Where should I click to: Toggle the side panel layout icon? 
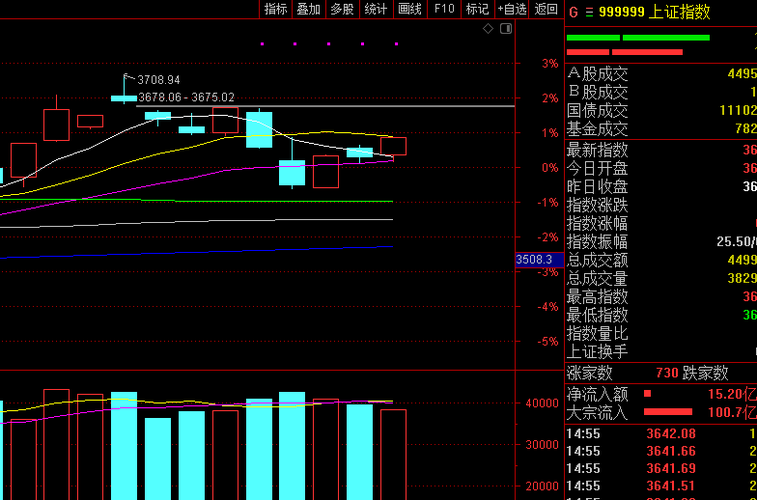[x=505, y=29]
